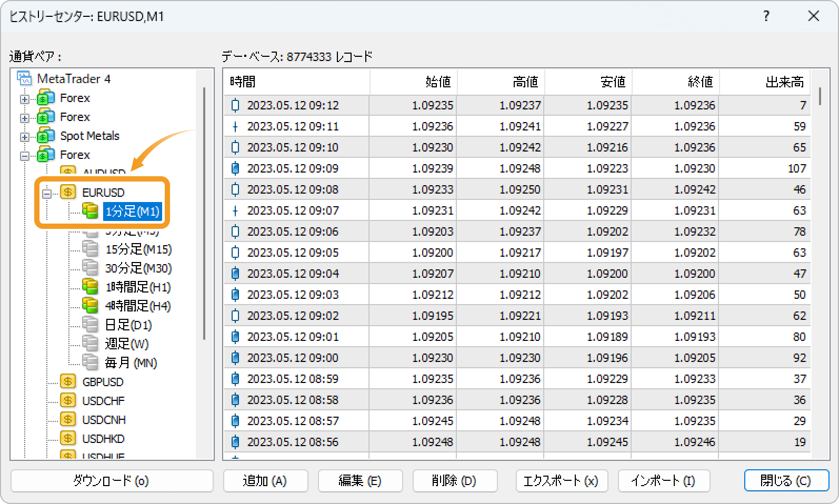Close the History Center dialog window

[814, 16]
